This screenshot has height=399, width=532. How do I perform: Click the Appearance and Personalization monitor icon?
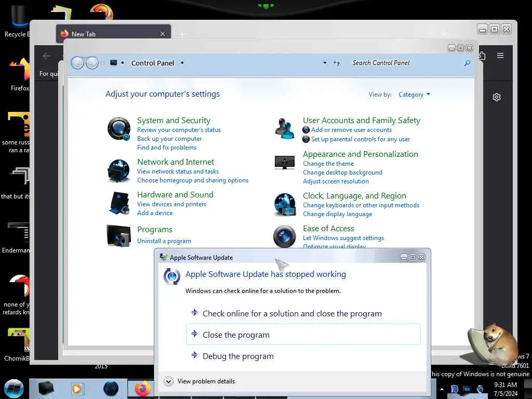285,162
